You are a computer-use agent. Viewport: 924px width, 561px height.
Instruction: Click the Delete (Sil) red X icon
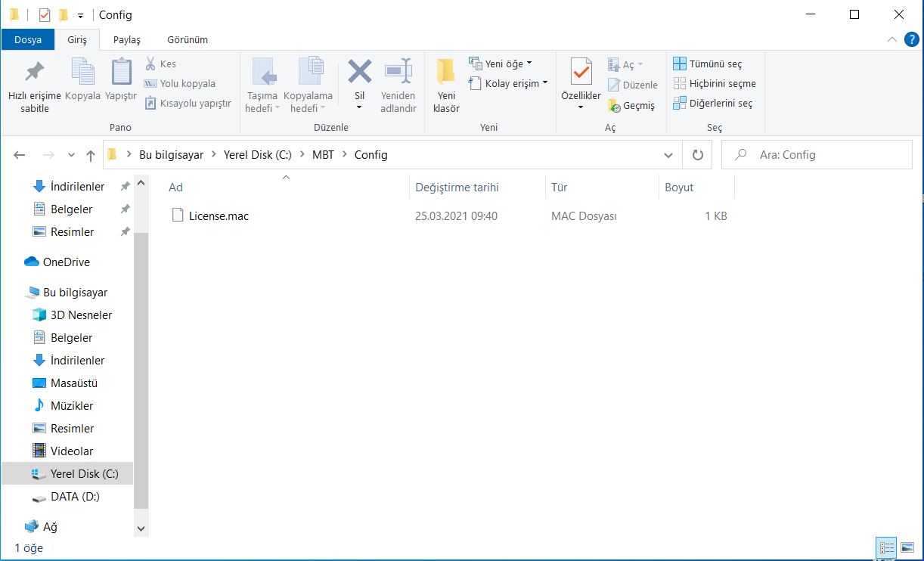click(x=360, y=72)
